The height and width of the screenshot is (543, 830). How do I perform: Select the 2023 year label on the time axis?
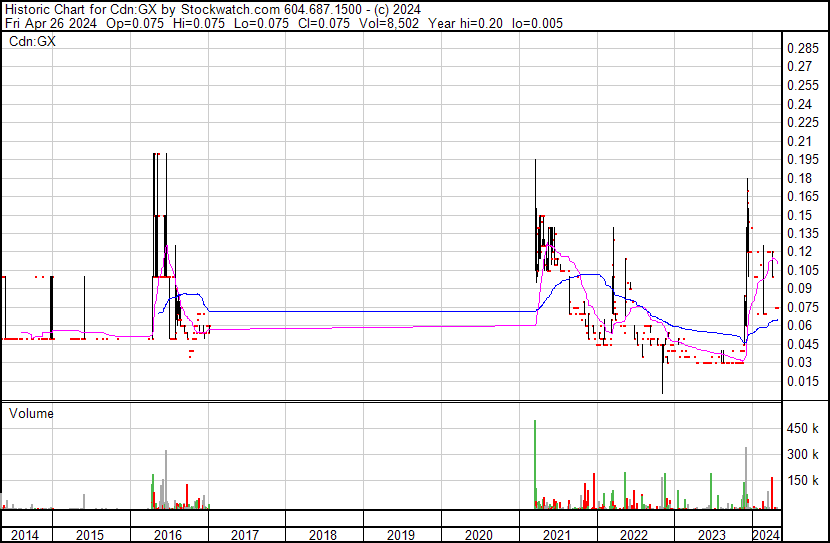(x=712, y=535)
